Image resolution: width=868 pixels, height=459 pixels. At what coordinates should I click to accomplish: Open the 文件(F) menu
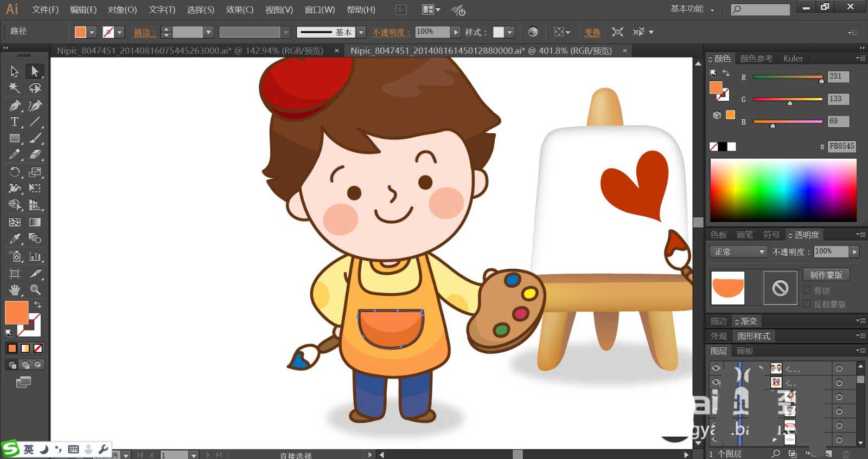[x=45, y=10]
